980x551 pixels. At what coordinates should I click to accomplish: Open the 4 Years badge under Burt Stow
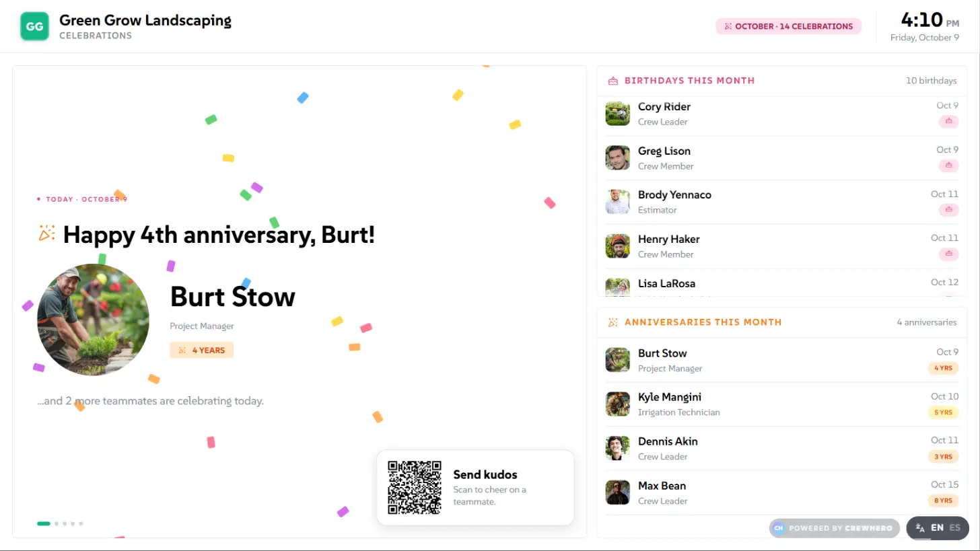(x=202, y=351)
